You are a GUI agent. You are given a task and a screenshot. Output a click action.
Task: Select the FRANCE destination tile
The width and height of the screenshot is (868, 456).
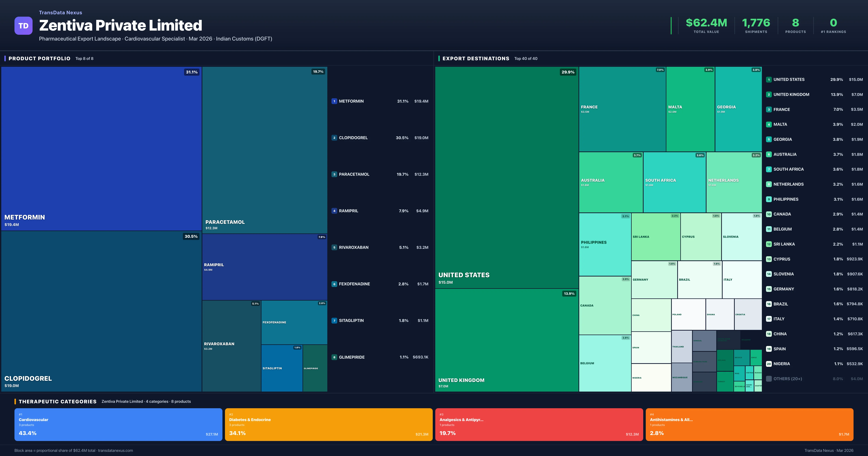tap(622, 109)
